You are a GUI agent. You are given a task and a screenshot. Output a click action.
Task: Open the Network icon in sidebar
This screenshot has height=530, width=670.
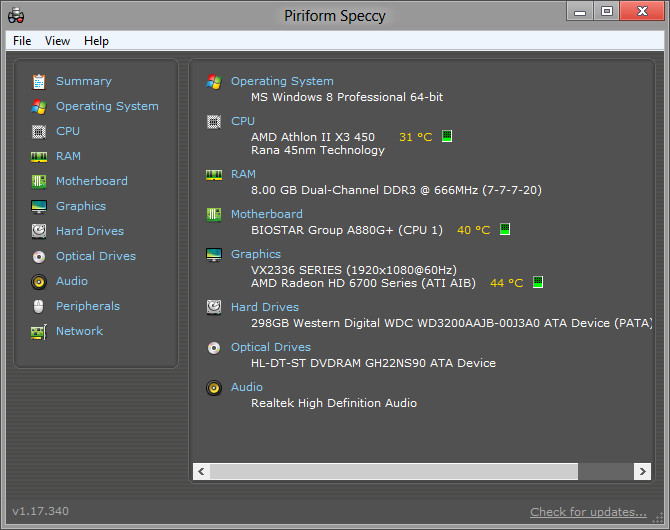point(39,331)
